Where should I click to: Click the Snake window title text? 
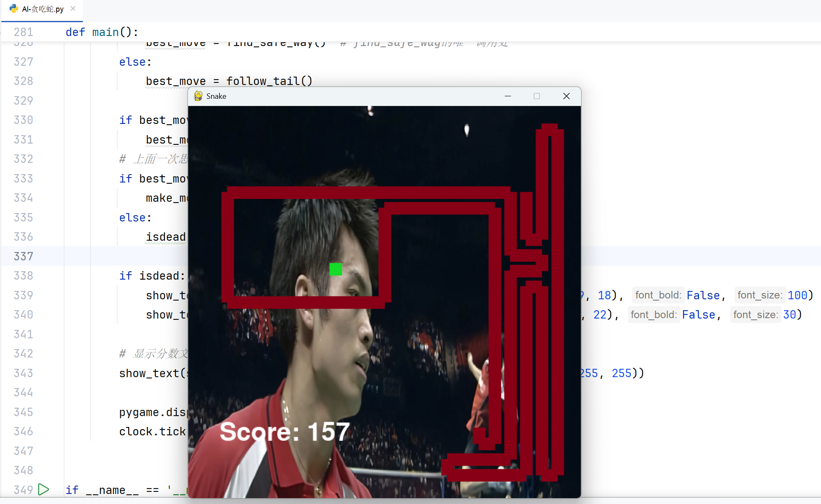216,96
